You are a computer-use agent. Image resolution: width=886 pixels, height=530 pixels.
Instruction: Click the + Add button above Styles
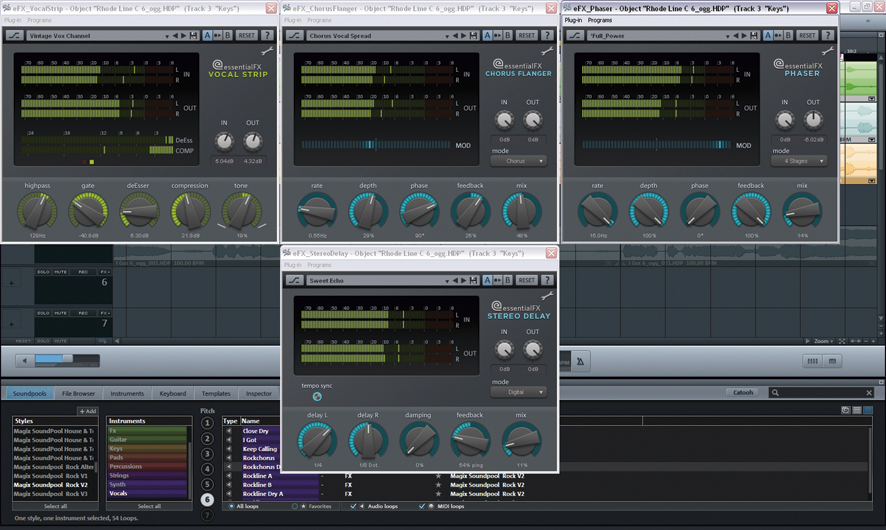(88, 411)
